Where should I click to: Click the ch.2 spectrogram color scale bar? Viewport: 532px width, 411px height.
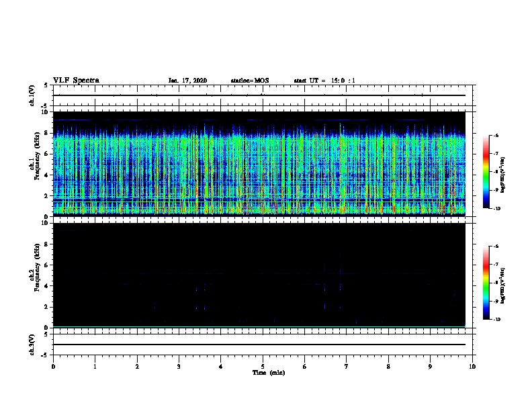pyautogui.click(x=486, y=283)
